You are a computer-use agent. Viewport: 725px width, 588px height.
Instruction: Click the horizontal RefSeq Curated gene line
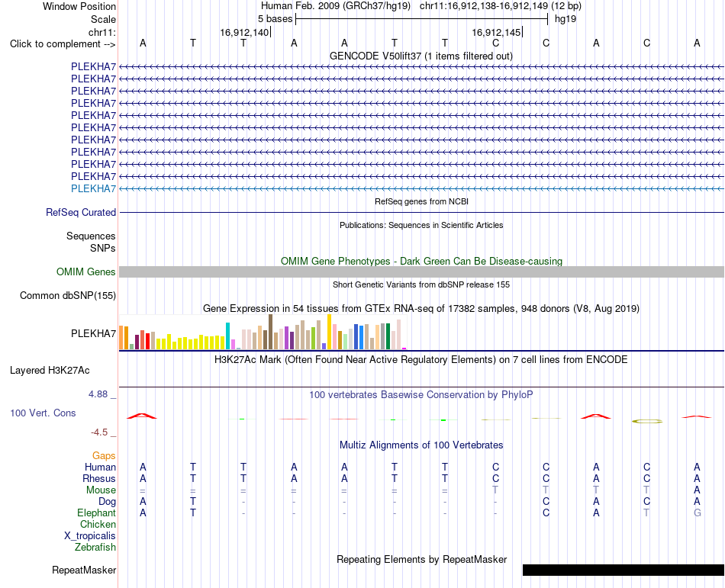421,213
